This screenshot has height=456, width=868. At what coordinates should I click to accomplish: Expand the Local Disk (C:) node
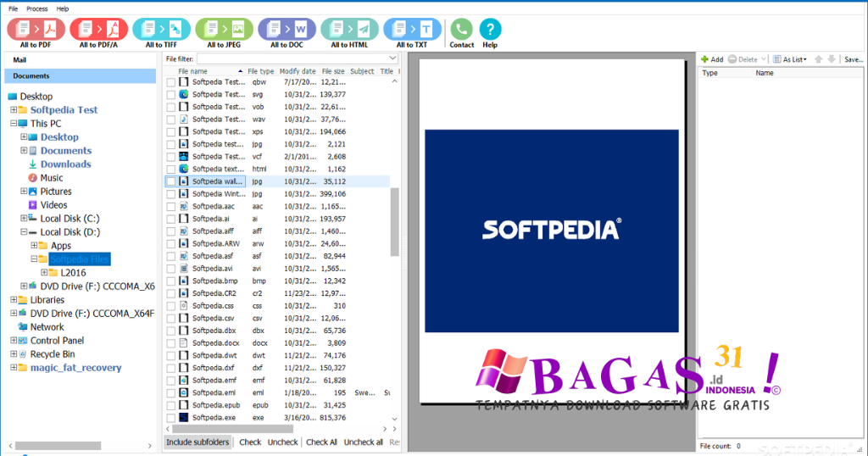coord(24,219)
